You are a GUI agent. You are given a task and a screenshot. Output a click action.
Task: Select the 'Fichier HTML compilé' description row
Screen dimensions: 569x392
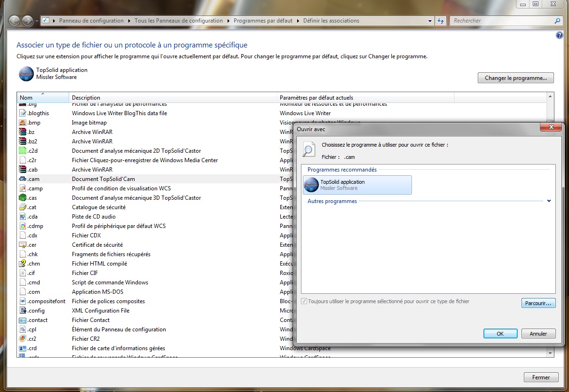click(100, 264)
